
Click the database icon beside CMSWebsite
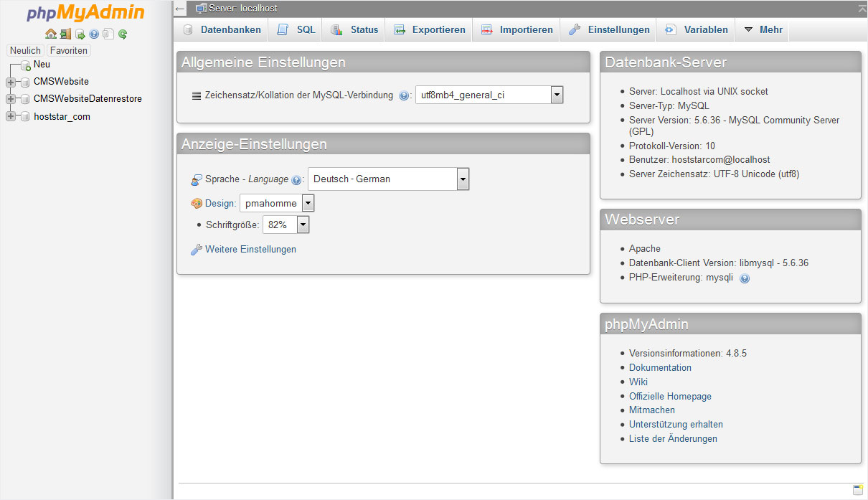pos(26,82)
